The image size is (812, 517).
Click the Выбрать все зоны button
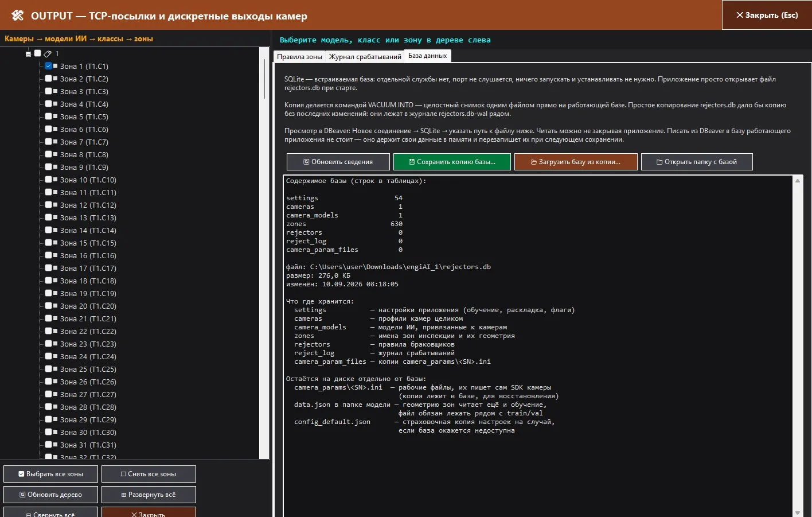51,474
